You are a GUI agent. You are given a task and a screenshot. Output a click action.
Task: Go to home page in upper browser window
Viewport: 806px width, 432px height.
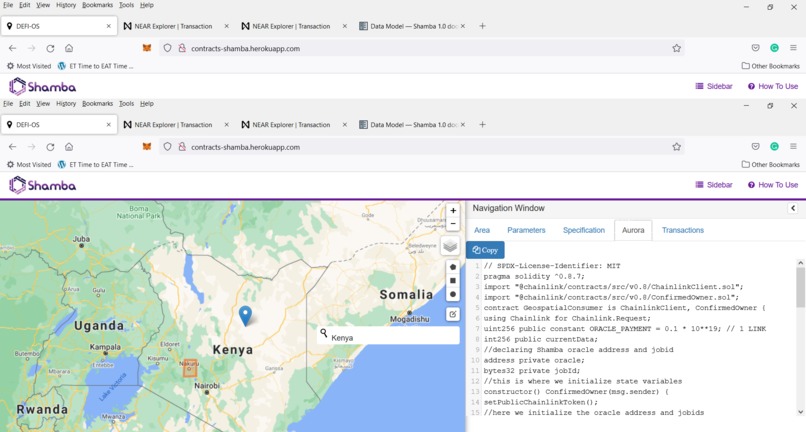tap(69, 48)
